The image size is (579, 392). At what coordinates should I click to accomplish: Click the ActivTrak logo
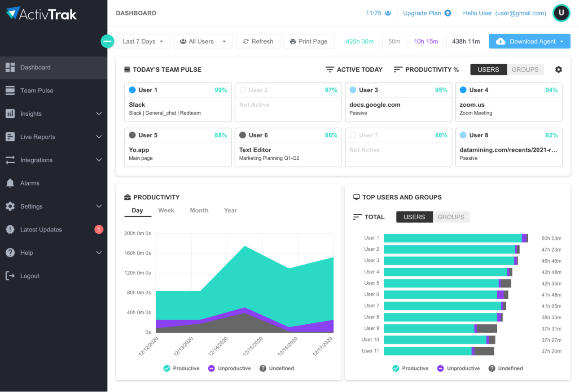point(40,13)
